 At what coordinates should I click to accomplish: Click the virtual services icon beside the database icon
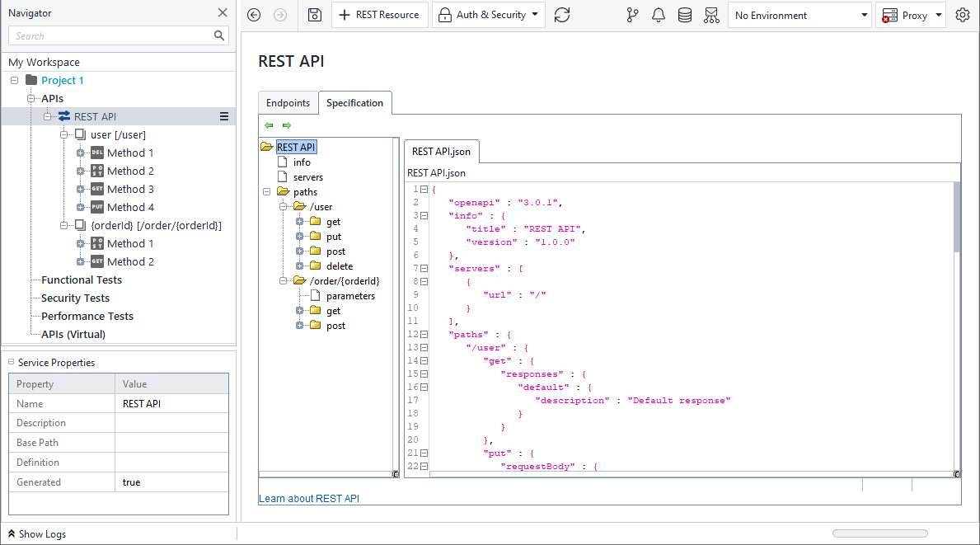712,15
